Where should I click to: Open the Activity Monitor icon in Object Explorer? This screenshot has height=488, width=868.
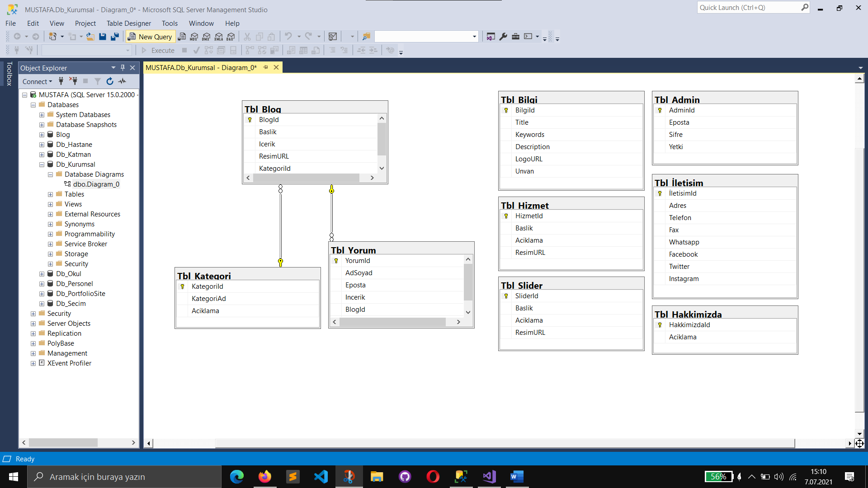click(x=122, y=81)
